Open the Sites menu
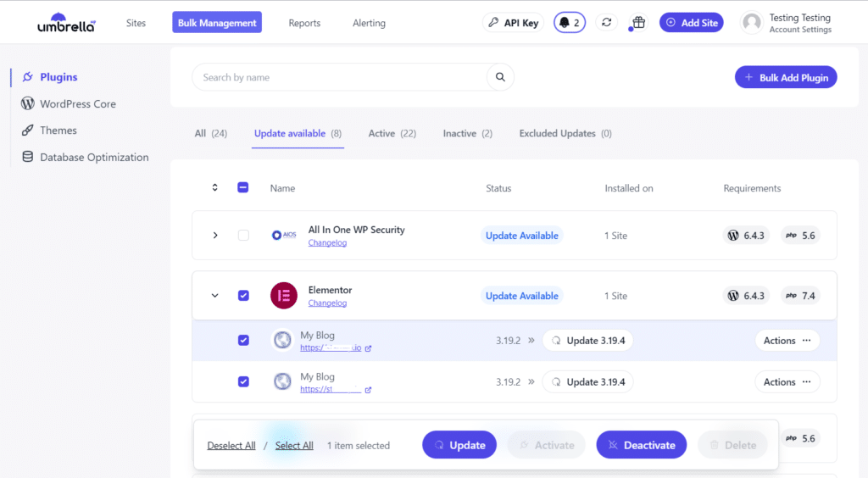868x478 pixels. (136, 23)
